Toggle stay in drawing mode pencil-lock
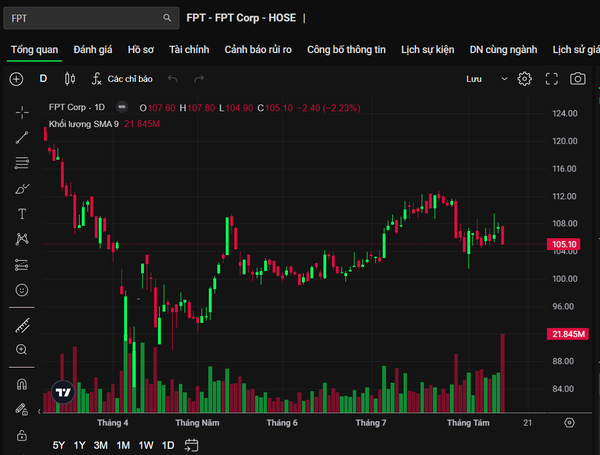 coord(22,409)
